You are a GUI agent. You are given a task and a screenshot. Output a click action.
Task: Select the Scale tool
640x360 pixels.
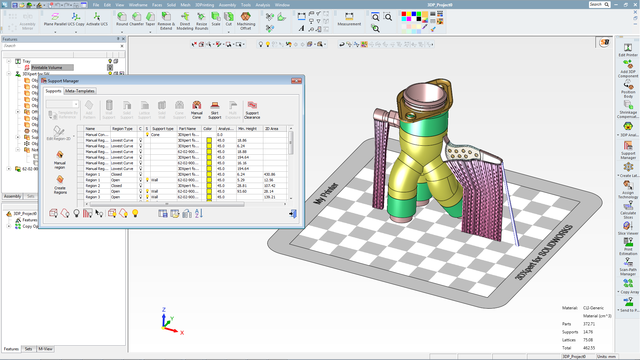[216, 19]
